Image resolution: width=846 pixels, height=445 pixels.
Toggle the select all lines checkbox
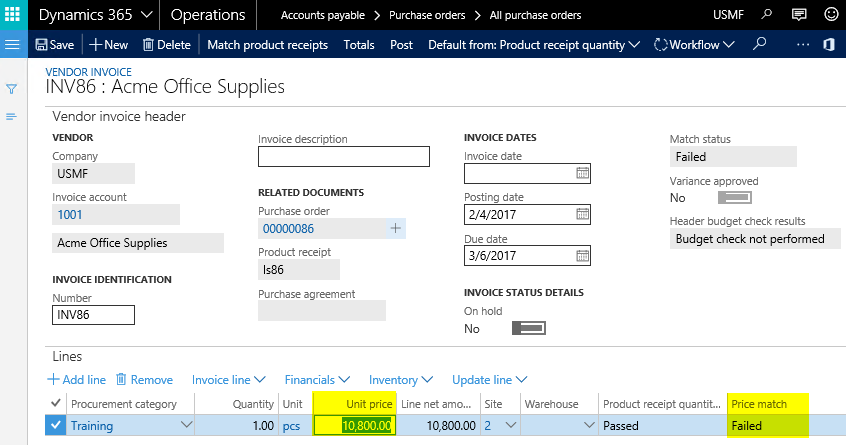pos(55,403)
